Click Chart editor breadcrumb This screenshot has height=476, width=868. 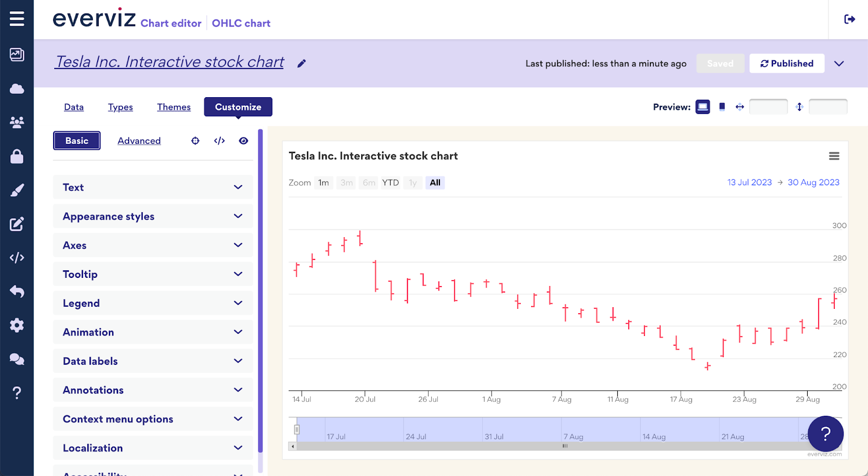[x=171, y=23]
